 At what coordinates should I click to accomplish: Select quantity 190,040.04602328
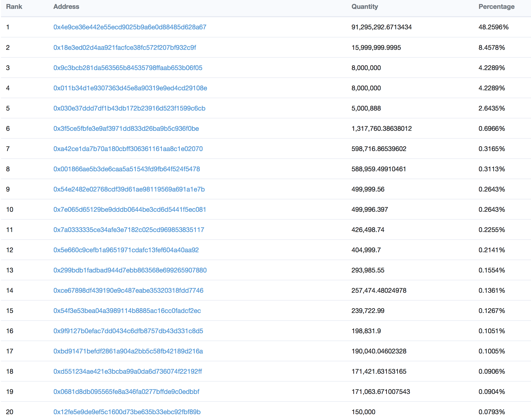[x=379, y=351]
